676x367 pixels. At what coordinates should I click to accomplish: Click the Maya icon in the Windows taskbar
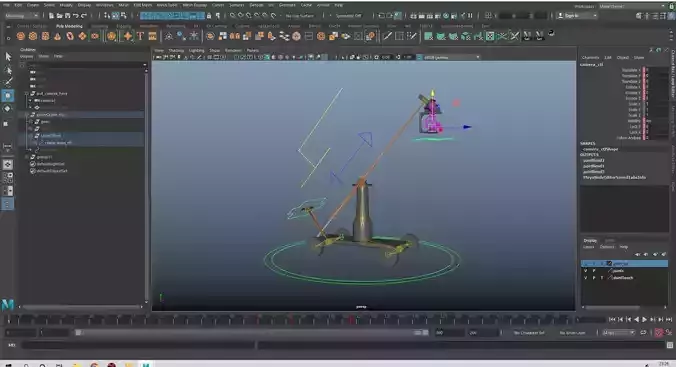pyautogui.click(x=146, y=364)
